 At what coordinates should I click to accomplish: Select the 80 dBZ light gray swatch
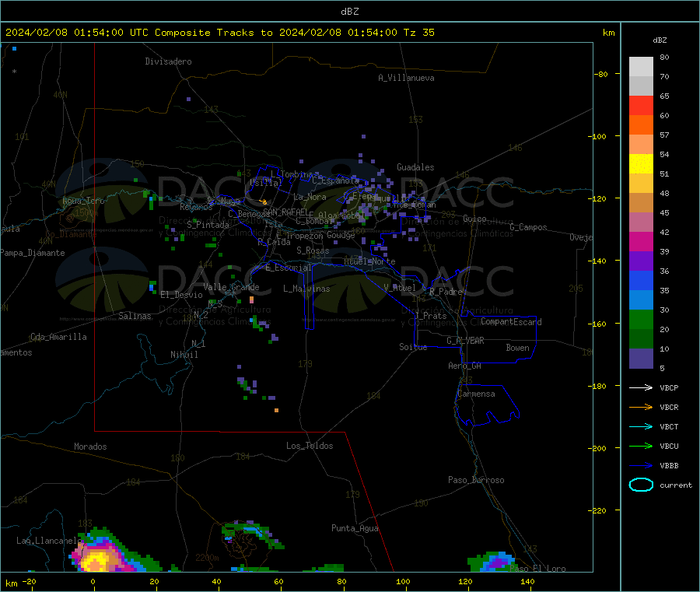(x=641, y=67)
